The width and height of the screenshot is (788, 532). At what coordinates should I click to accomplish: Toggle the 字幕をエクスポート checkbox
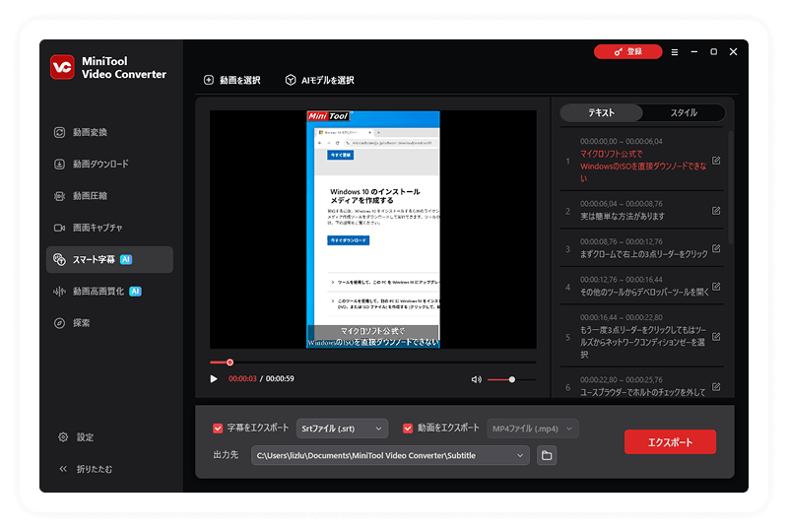218,428
